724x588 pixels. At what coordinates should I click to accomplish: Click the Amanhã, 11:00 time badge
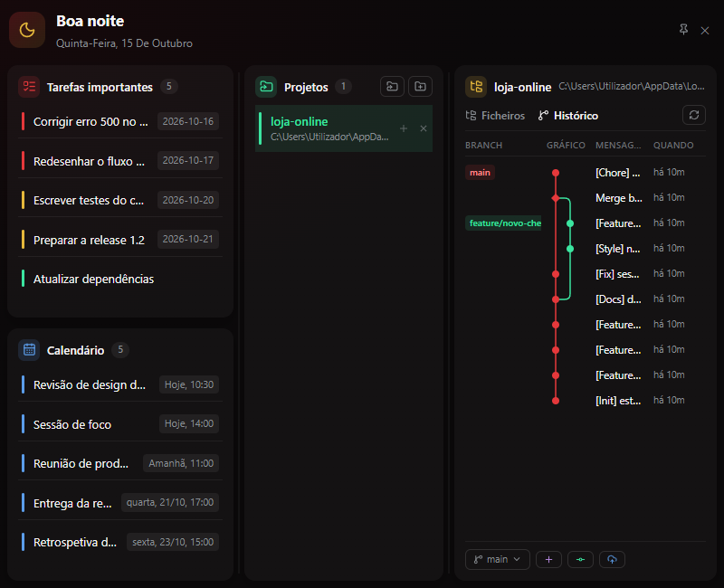pos(181,463)
